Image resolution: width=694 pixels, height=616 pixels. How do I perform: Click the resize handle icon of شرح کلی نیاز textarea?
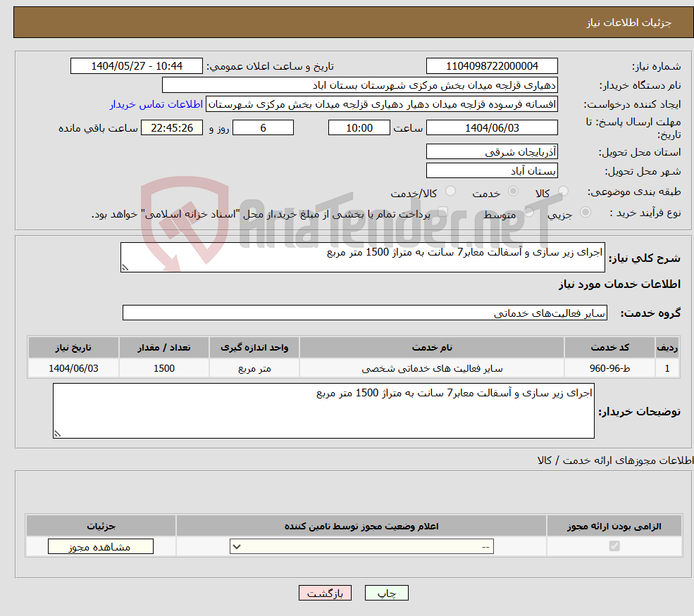tap(125, 267)
